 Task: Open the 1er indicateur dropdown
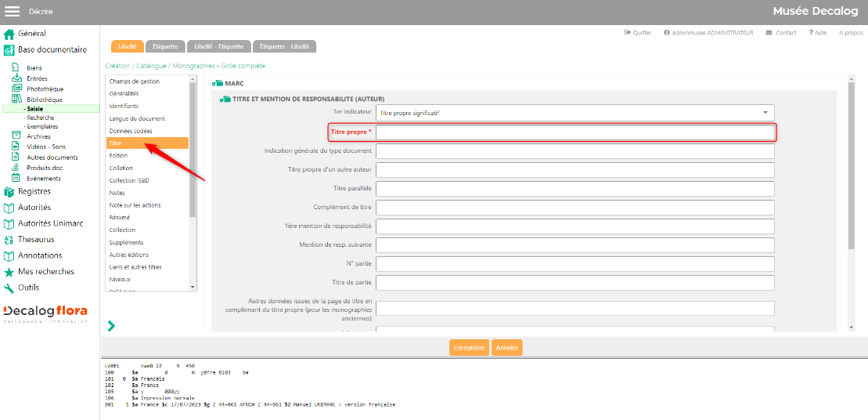(575, 113)
